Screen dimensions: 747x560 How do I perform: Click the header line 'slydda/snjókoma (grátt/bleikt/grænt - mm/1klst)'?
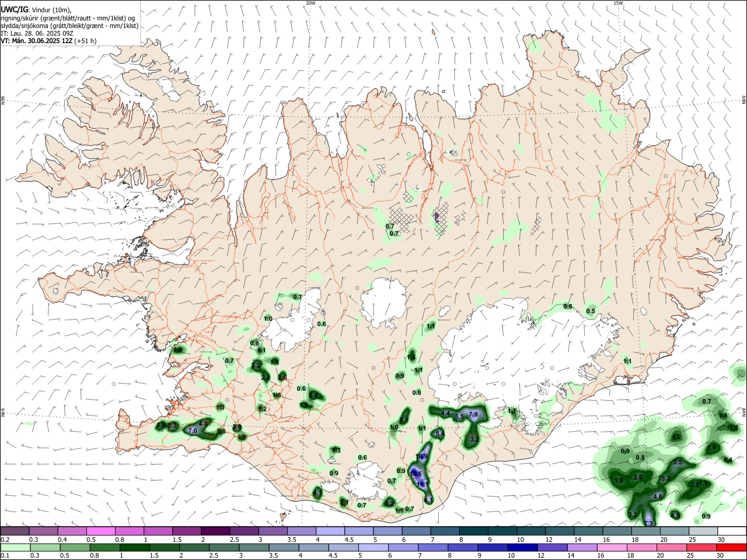point(69,26)
